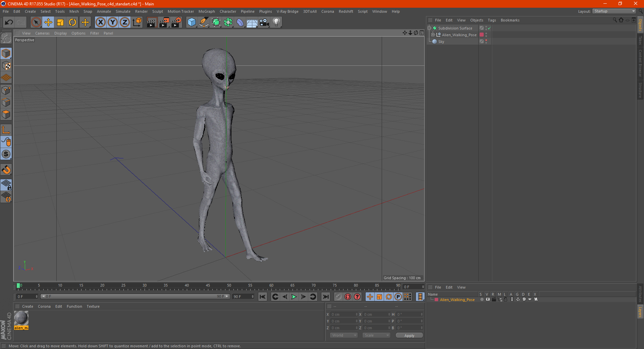Viewport: 644px width, 349px height.
Task: Toggle coordinate system icon
Action: (137, 22)
